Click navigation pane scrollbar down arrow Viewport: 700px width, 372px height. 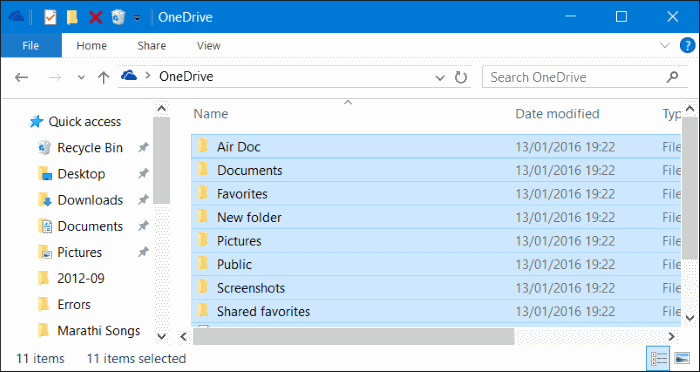tap(162, 336)
